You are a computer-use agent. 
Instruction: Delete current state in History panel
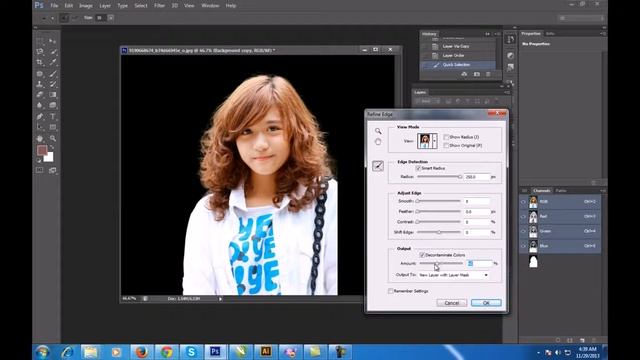(x=488, y=74)
